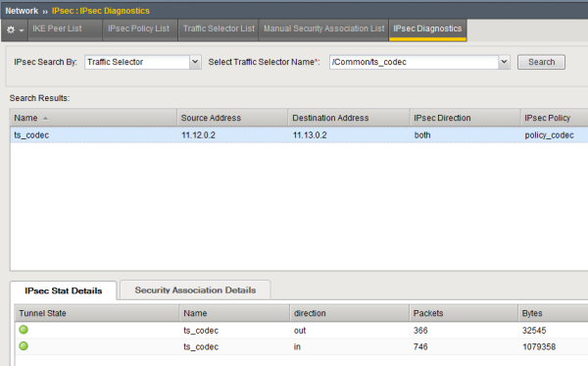Open the gear settings menu
The image size is (588, 366).
pyautogui.click(x=15, y=29)
